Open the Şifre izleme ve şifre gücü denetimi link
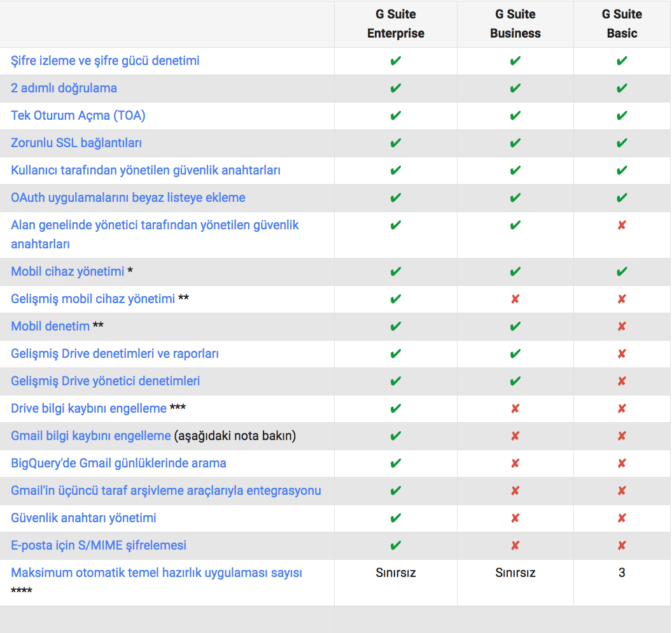Screen dimensions: 672x633 105,61
